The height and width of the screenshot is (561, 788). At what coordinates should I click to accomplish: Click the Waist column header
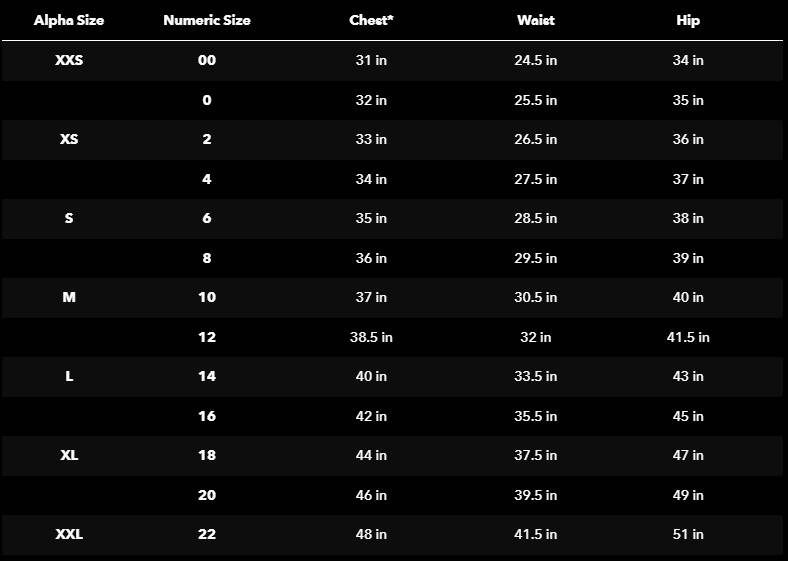pyautogui.click(x=536, y=20)
